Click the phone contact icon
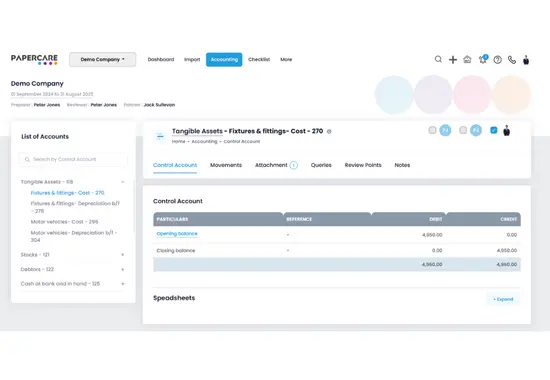 pyautogui.click(x=512, y=60)
